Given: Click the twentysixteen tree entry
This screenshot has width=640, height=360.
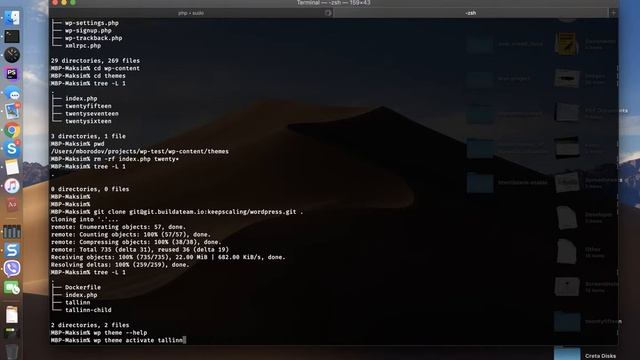Looking at the screenshot, I should coord(88,121).
